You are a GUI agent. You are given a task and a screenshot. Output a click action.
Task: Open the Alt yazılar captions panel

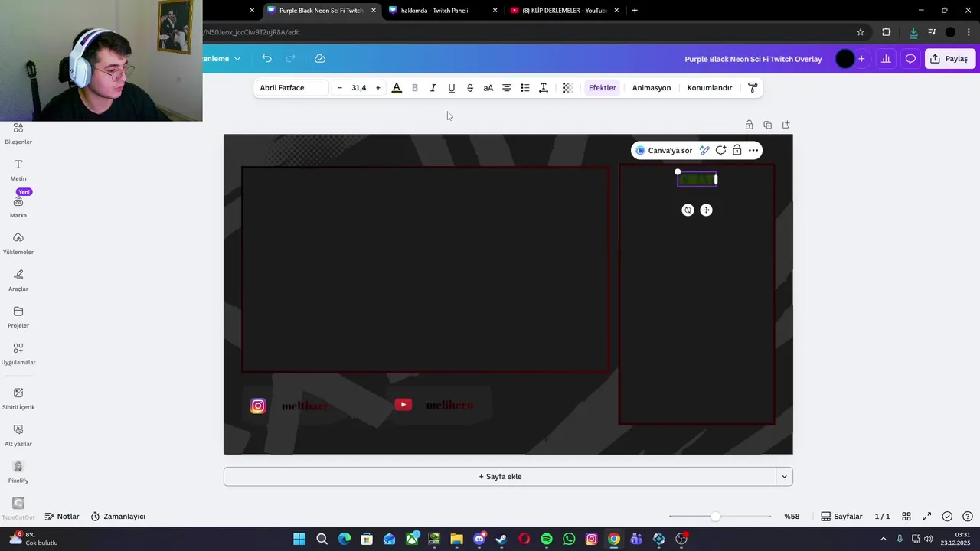18,435
